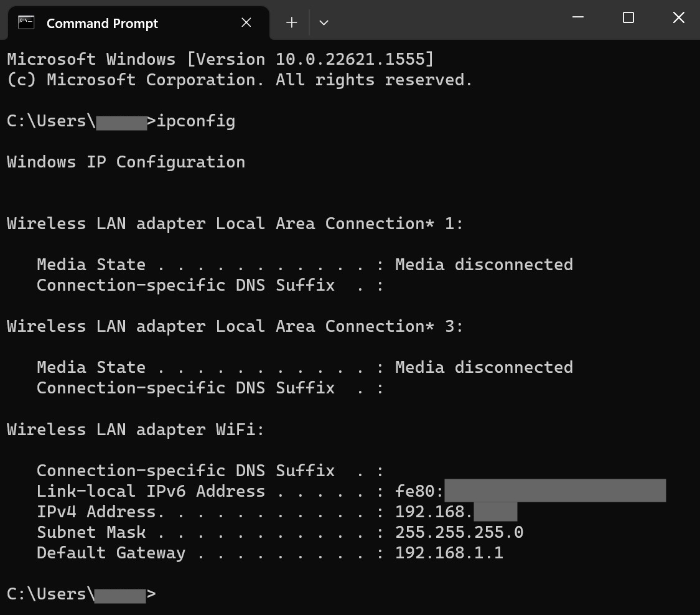Select the Command Prompt tab
700x615 pixels.
pyautogui.click(x=138, y=23)
